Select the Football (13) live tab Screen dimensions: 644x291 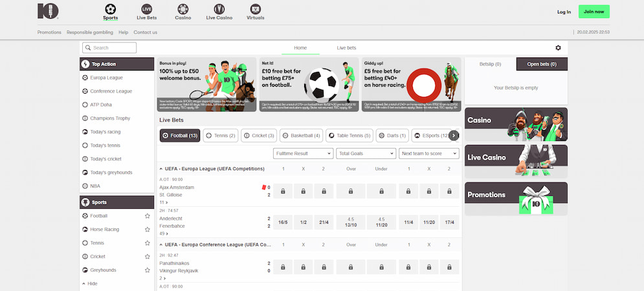pyautogui.click(x=180, y=135)
